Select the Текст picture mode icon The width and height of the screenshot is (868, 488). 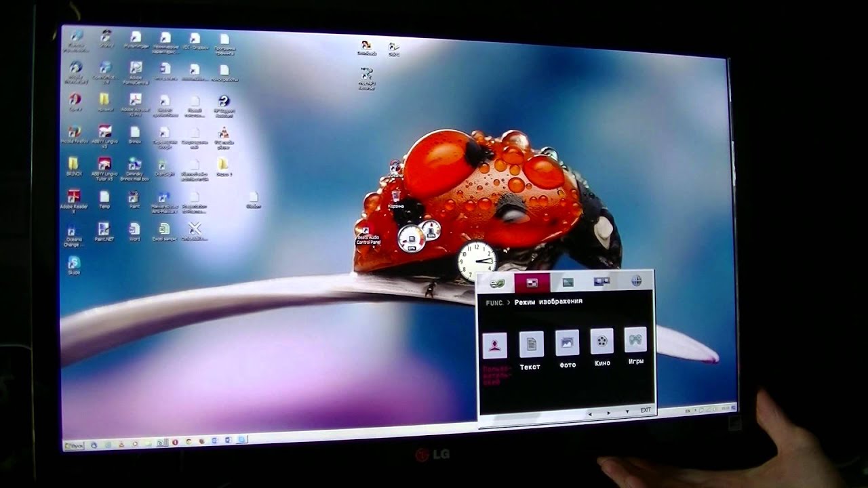pos(531,344)
